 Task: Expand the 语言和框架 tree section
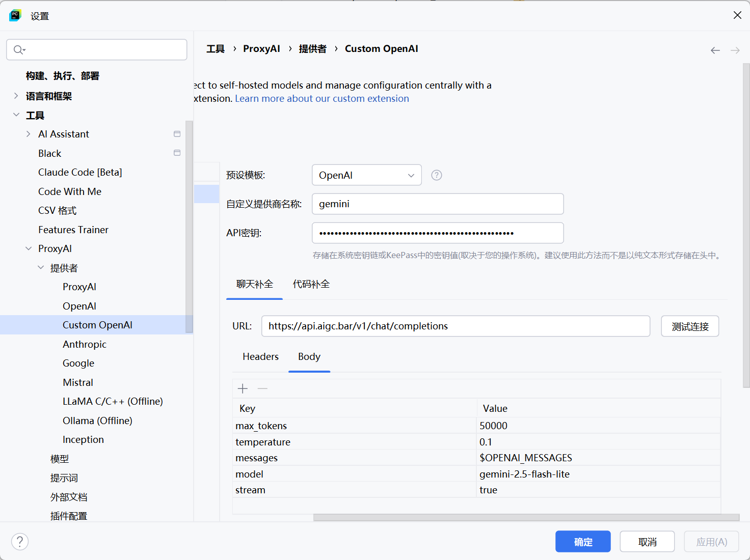[x=16, y=96]
